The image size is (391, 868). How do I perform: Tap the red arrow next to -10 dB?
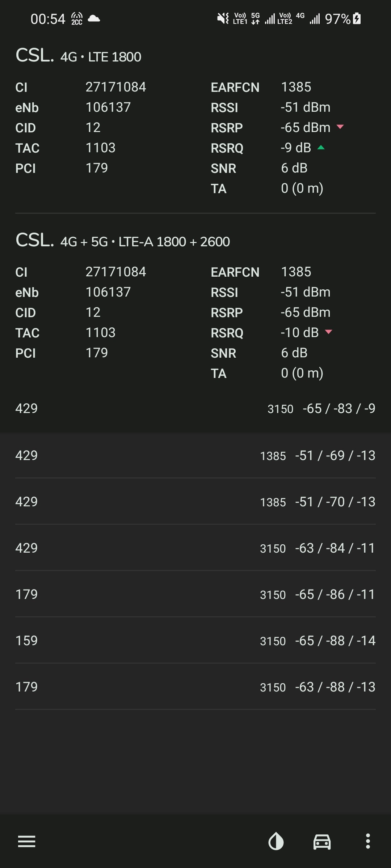(x=328, y=332)
